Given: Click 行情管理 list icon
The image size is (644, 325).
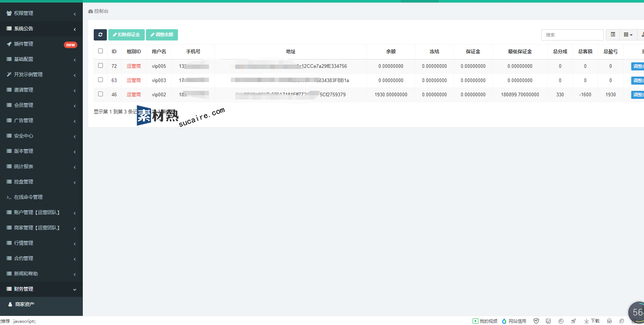Looking at the screenshot, I should (x=9, y=243).
